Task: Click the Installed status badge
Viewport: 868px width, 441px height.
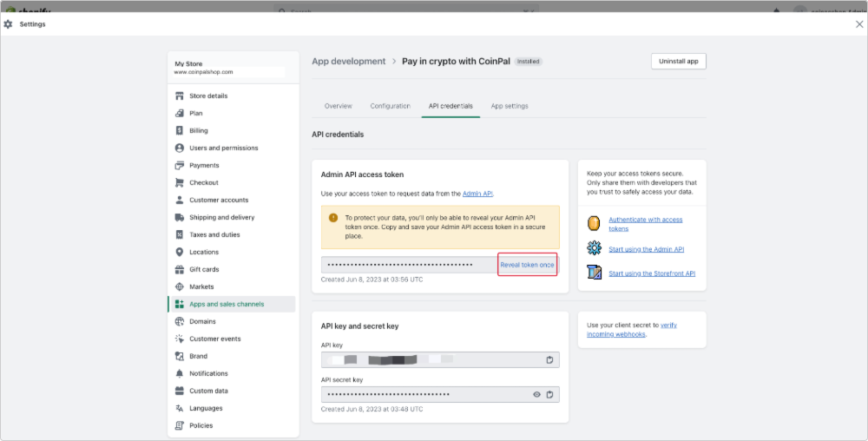Action: click(528, 62)
